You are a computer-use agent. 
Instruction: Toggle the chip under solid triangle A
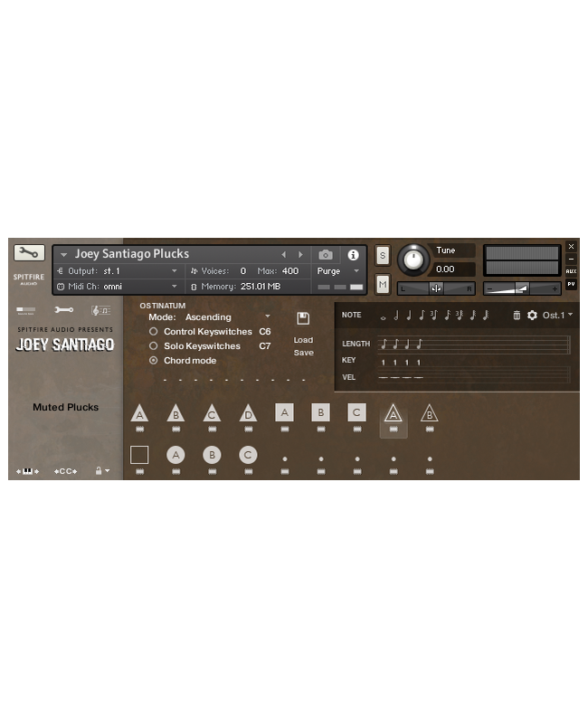pos(139,429)
